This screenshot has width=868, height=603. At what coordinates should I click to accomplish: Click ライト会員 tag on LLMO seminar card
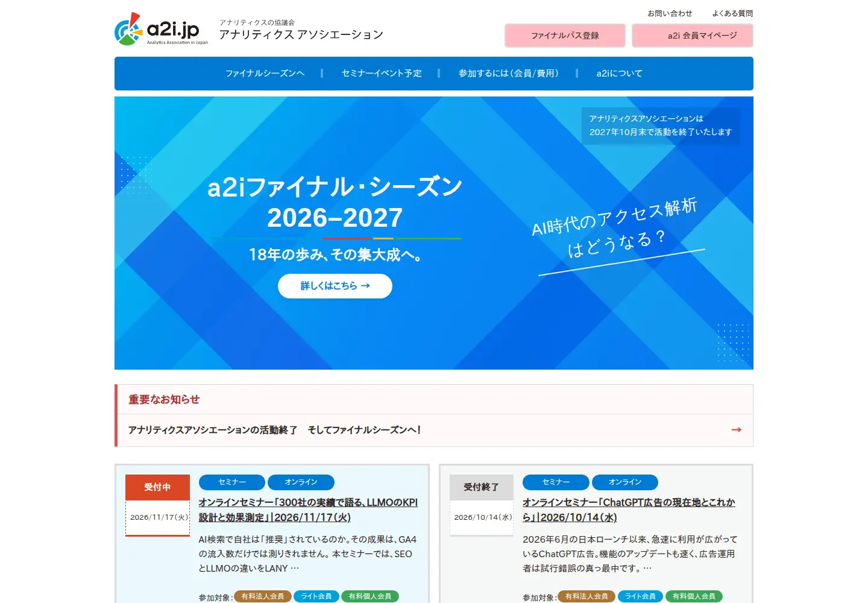[316, 596]
